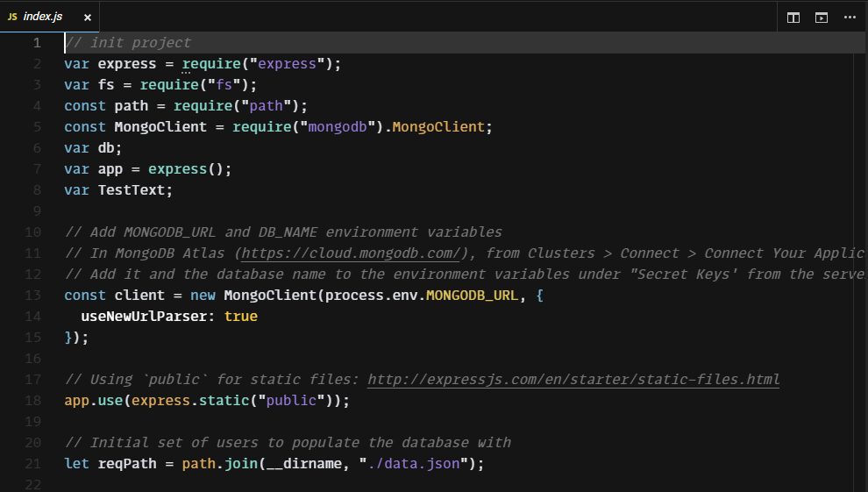
Task: Click the "Add MONGODB_URL and DB_NAME" comment
Action: pyautogui.click(x=283, y=232)
